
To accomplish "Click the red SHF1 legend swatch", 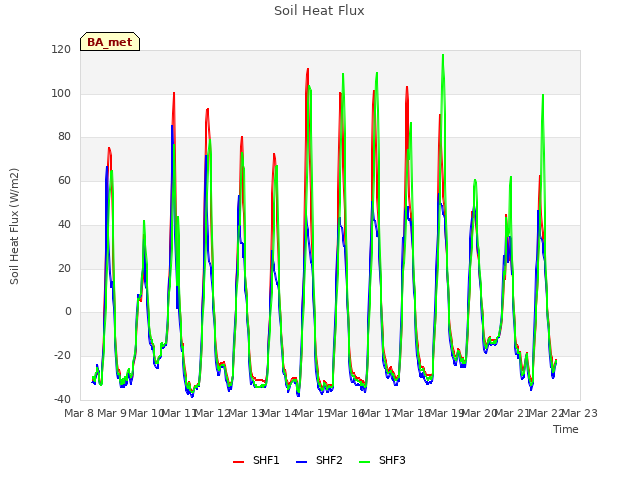I will pos(238,462).
